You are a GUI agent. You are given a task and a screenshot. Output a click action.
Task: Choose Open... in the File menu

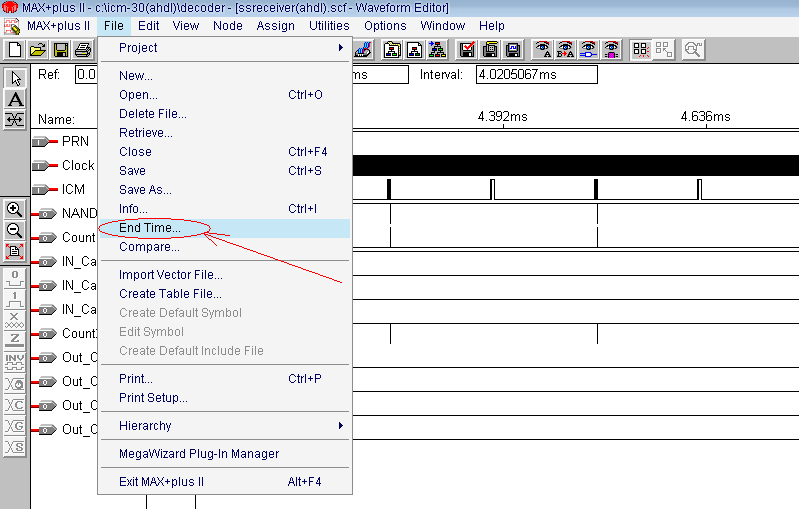(x=225, y=95)
